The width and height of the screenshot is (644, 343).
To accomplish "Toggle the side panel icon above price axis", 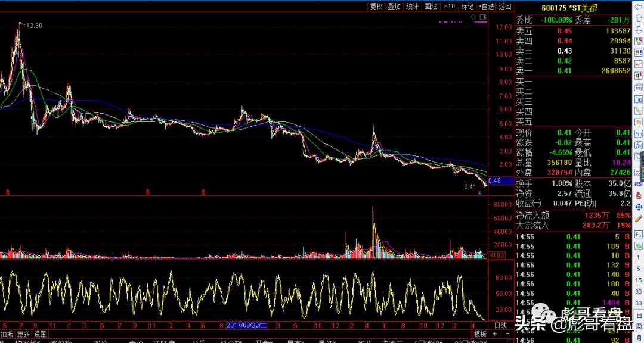I will [x=482, y=17].
